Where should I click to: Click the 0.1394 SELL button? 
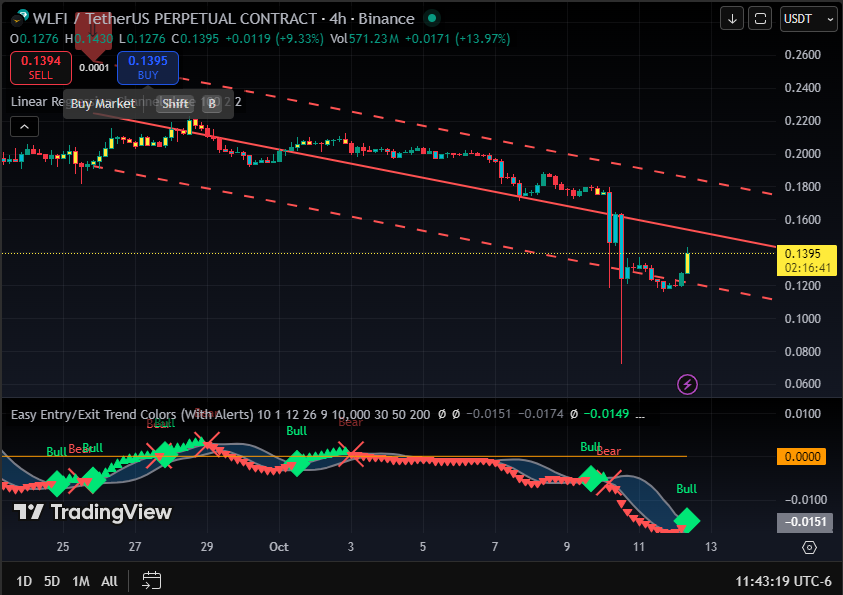pos(41,68)
